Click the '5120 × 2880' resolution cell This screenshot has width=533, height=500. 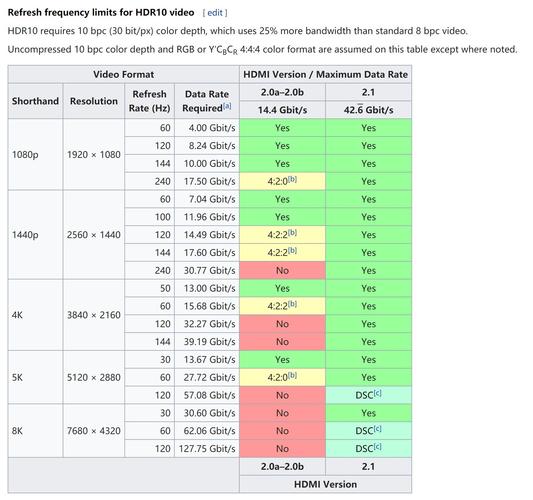(x=94, y=377)
